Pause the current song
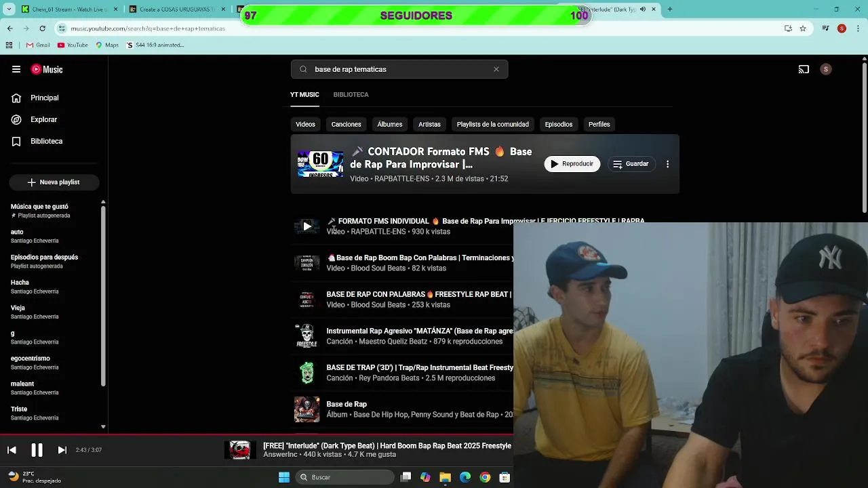This screenshot has height=488, width=868. [37, 450]
